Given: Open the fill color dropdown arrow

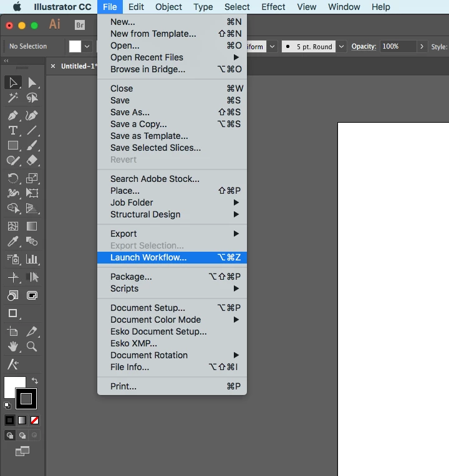Looking at the screenshot, I should pyautogui.click(x=87, y=47).
